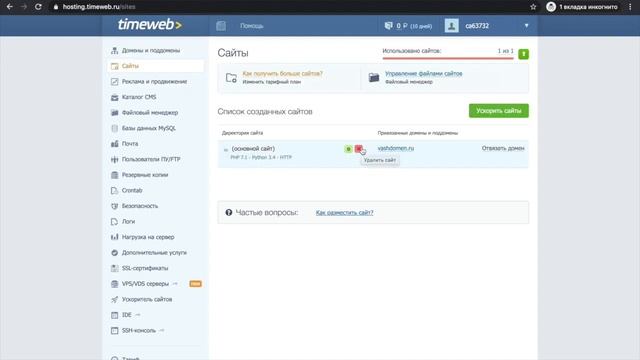Click browser back arrow
640x360 pixels.
(x=9, y=7)
